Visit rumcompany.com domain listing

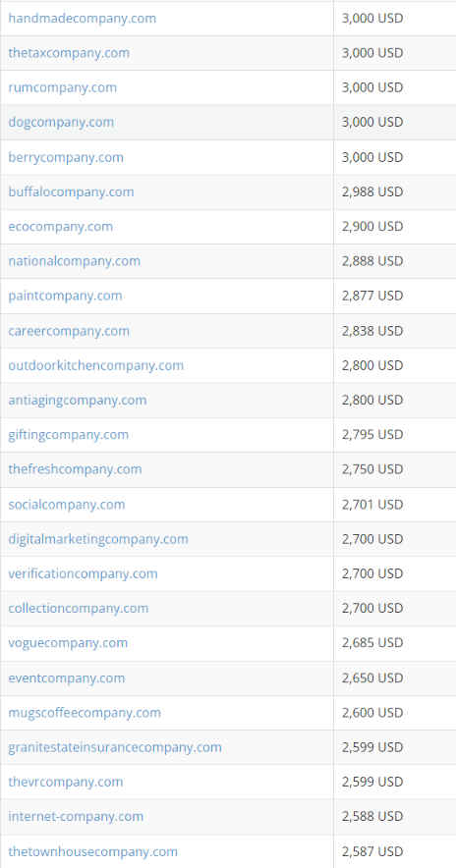coord(63,87)
